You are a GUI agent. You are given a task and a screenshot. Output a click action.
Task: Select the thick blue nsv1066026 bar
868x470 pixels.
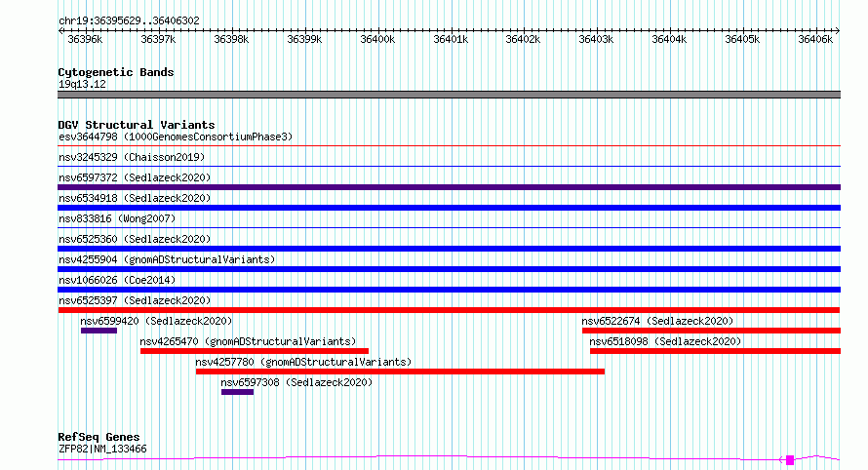pos(450,290)
